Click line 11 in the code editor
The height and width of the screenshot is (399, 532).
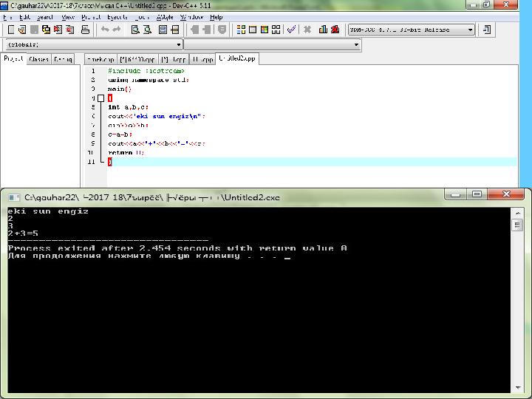(x=222, y=161)
